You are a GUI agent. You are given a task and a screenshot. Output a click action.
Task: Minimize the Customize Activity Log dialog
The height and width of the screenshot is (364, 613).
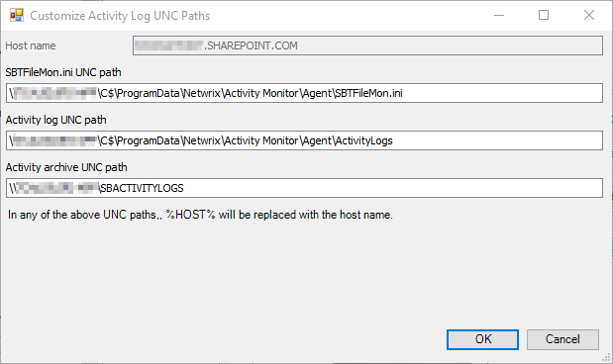tap(499, 15)
